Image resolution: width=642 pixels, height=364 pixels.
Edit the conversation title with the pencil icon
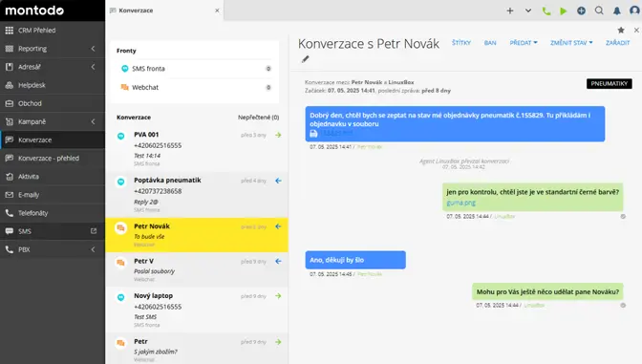click(x=305, y=59)
